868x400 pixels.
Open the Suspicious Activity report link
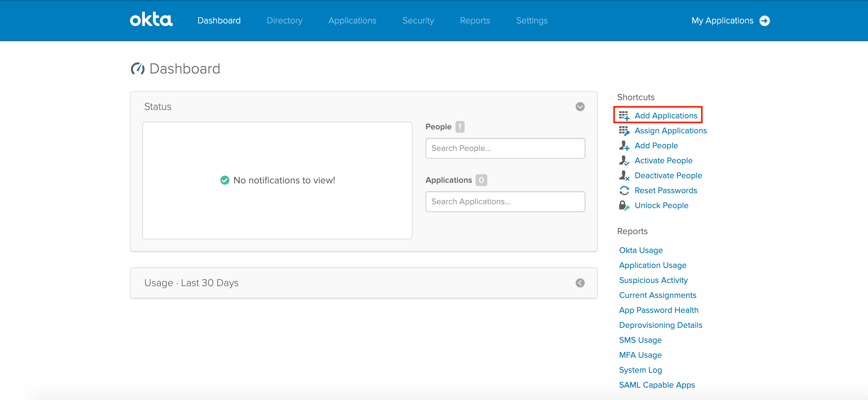[653, 280]
